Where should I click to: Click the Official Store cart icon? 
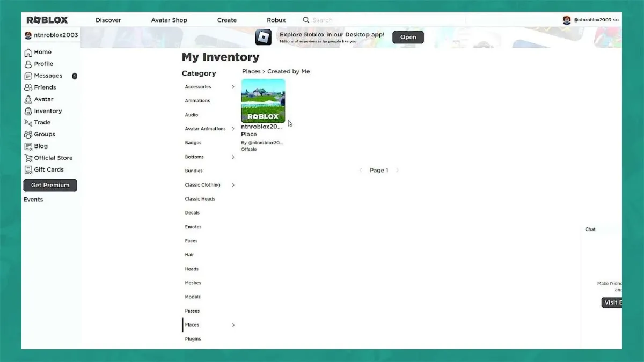pos(28,158)
